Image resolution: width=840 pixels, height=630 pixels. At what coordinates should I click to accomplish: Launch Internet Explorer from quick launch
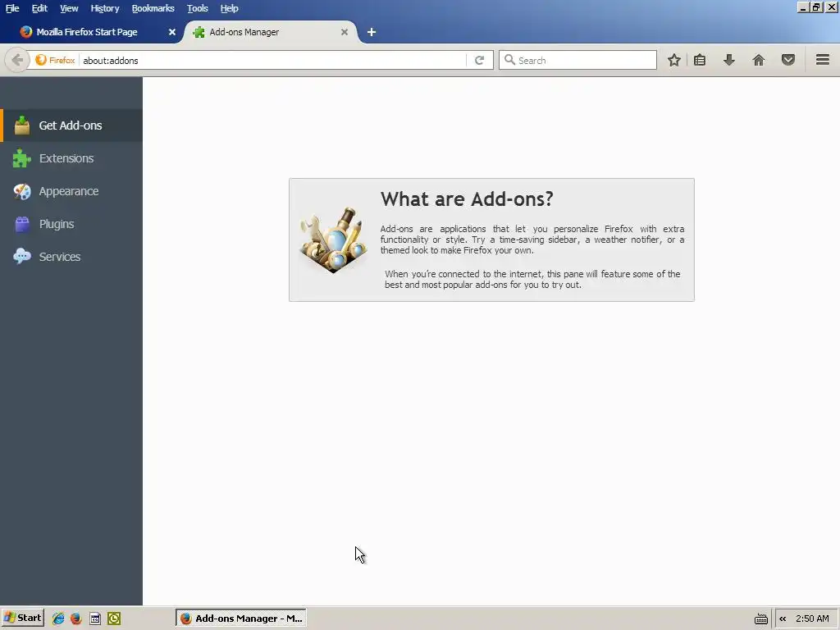pyautogui.click(x=58, y=619)
